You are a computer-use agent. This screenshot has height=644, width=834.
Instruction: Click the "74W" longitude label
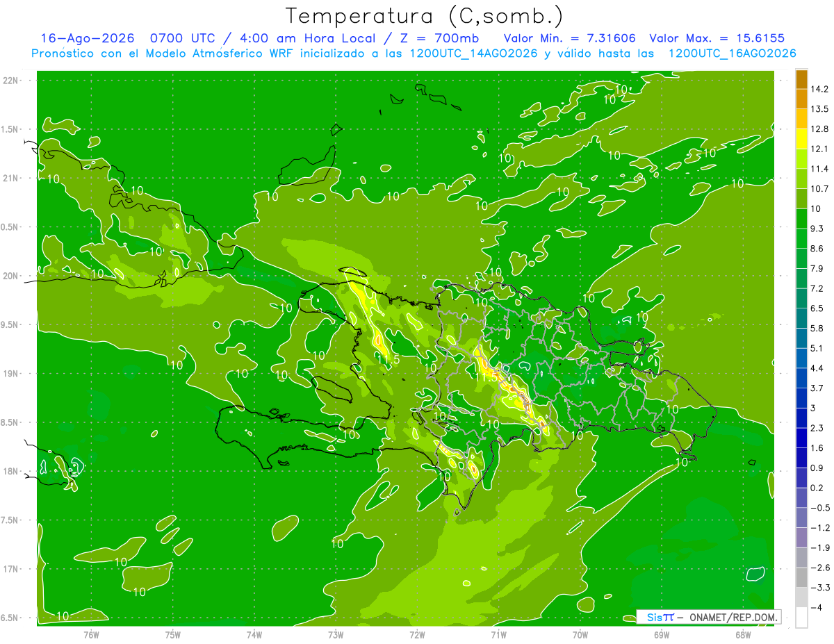(x=254, y=635)
